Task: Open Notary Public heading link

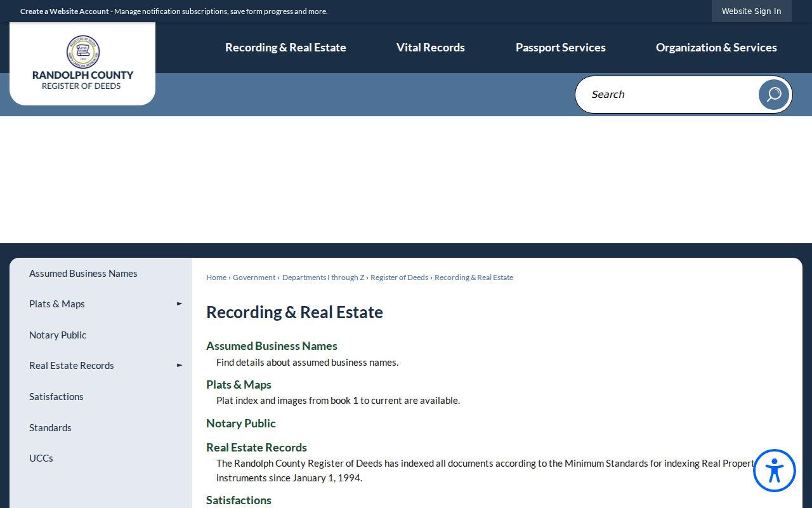Action: (241, 424)
